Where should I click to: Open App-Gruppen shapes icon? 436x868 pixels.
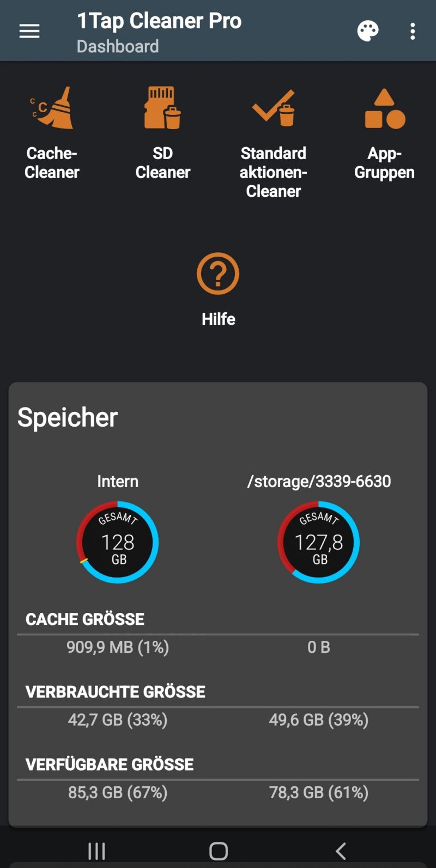pos(384,109)
